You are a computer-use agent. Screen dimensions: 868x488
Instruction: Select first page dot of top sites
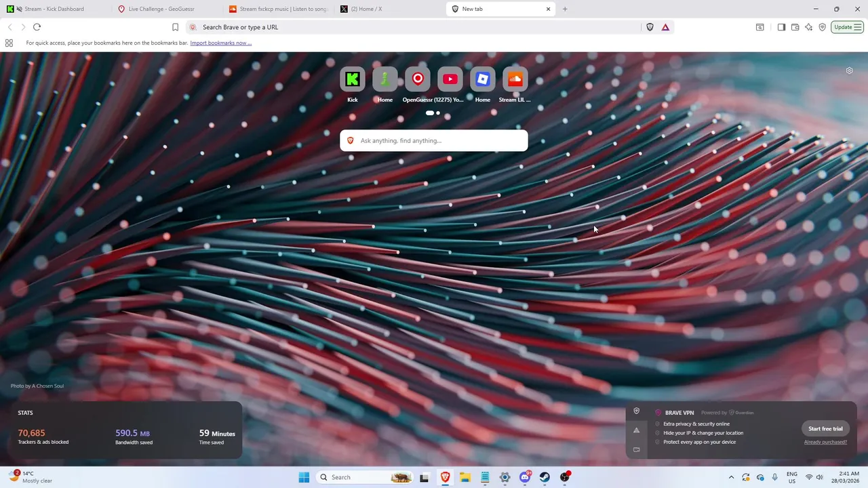pos(430,113)
